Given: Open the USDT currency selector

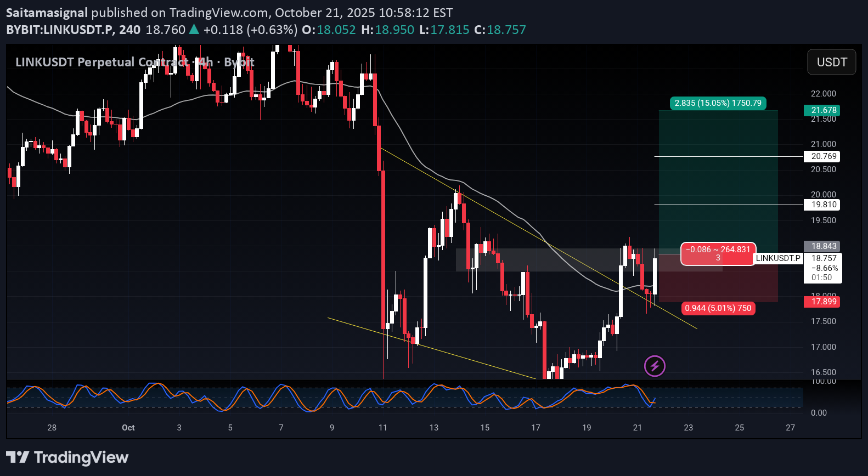Looking at the screenshot, I should pos(831,62).
